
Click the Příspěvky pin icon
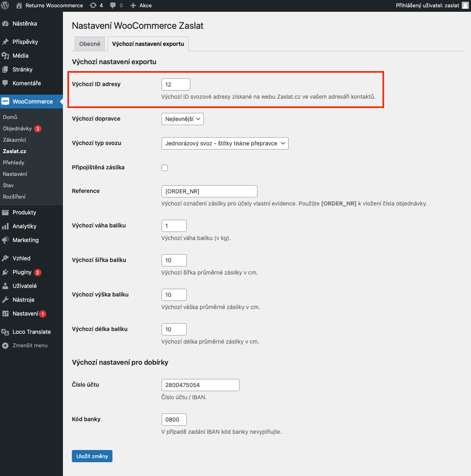[x=5, y=42]
